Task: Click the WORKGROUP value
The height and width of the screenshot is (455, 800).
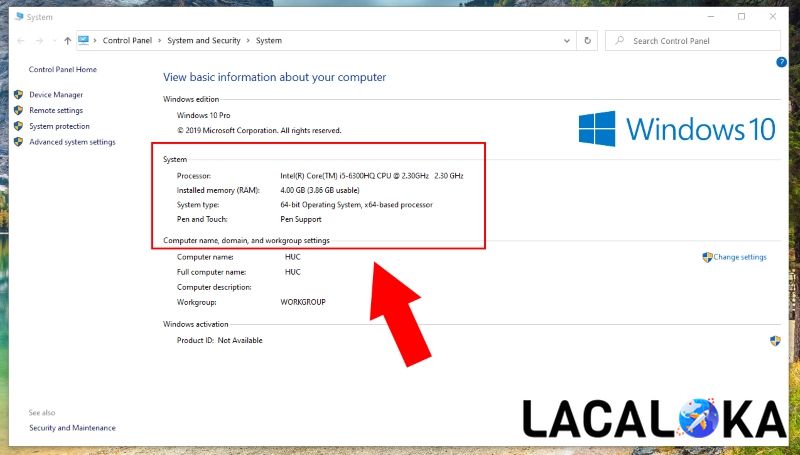Action: tap(303, 302)
